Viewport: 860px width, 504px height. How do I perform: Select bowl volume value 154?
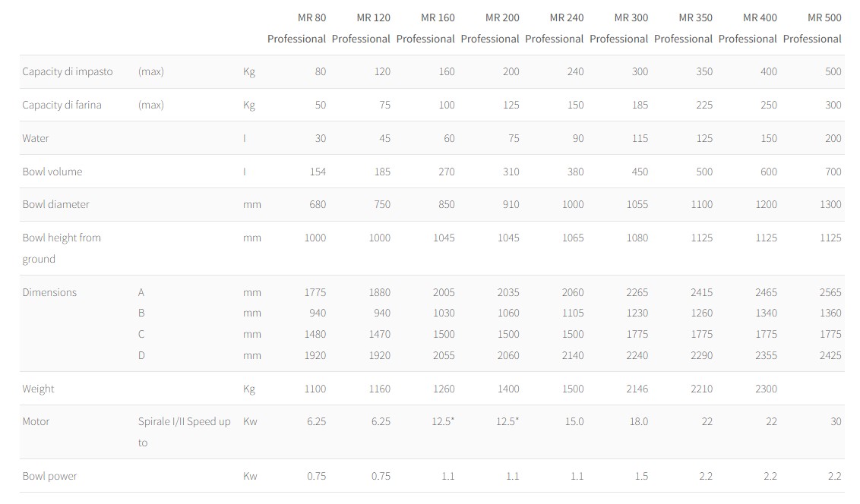click(318, 172)
